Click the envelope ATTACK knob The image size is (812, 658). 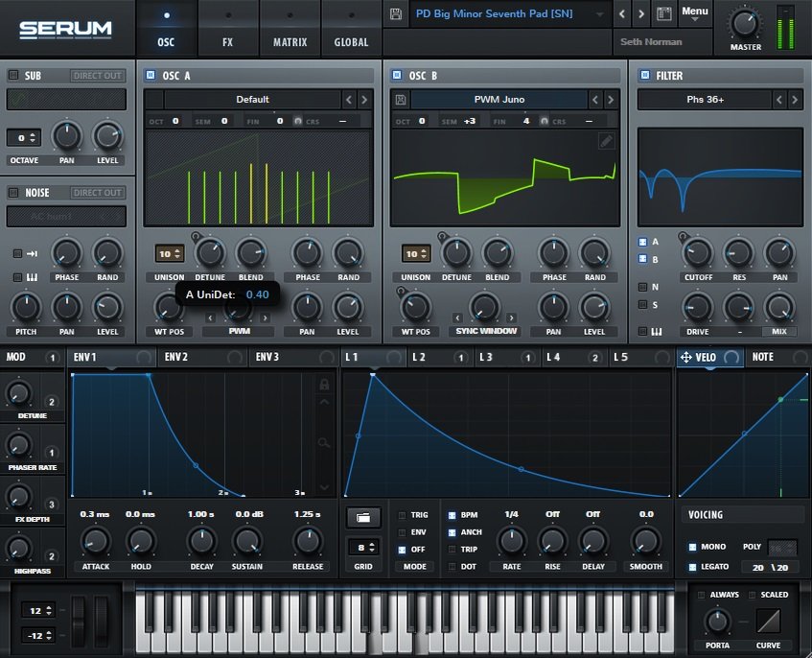pyautogui.click(x=95, y=541)
